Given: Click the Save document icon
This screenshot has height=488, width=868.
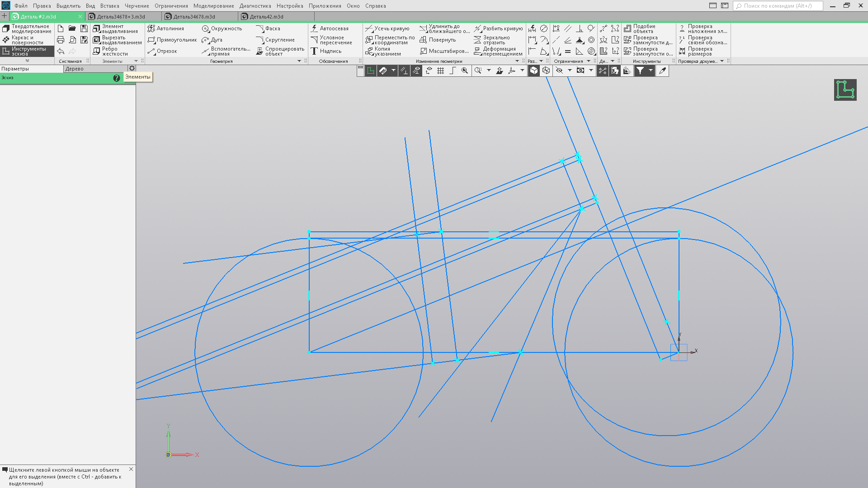Looking at the screenshot, I should [x=84, y=28].
